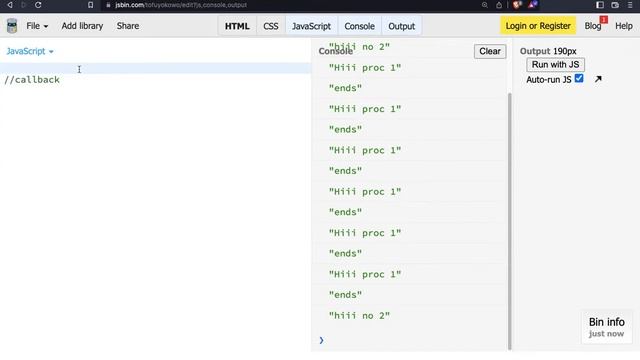Click the Login or Register button
The height and width of the screenshot is (360, 640).
[538, 26]
